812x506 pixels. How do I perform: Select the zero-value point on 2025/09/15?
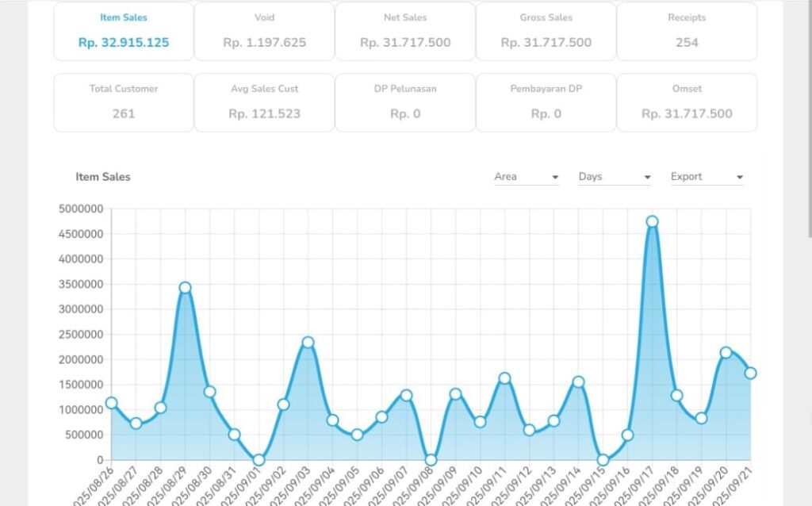(x=603, y=460)
